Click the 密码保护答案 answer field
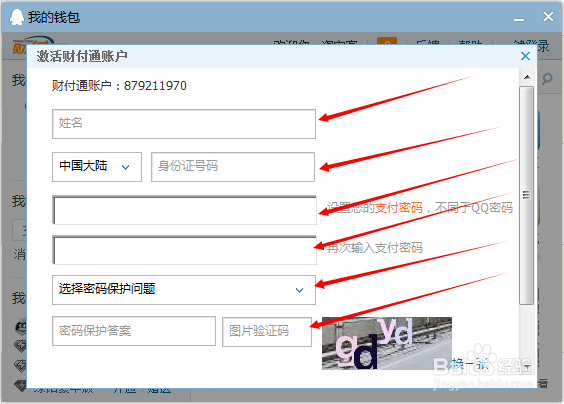The image size is (564, 404). [134, 331]
